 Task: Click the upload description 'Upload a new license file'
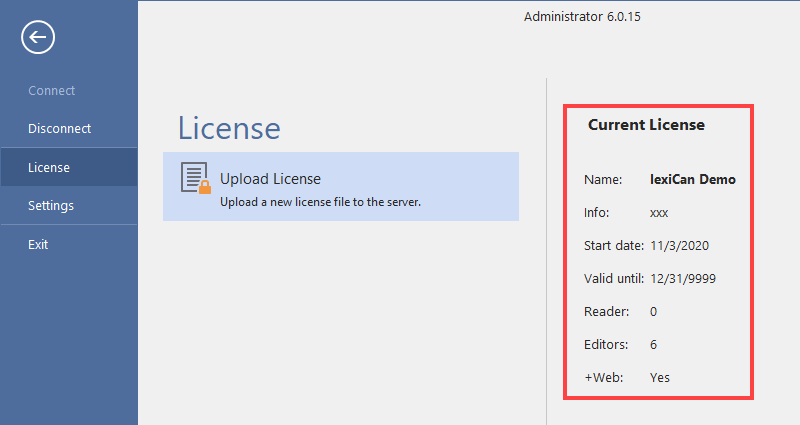click(x=320, y=201)
